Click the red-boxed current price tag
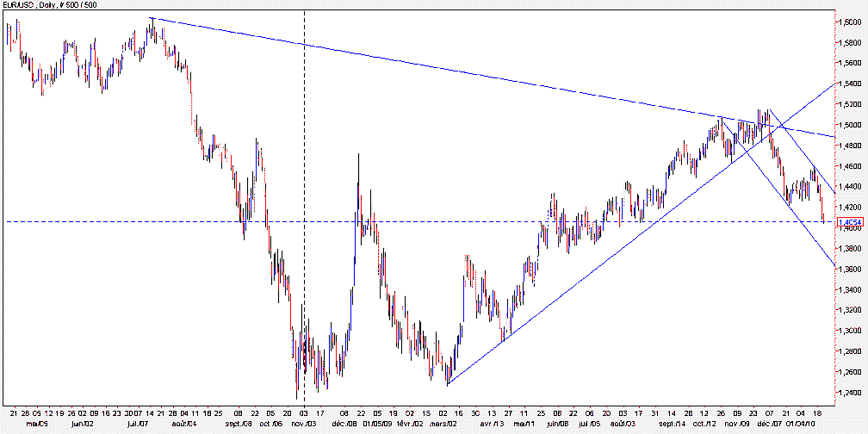 point(852,222)
